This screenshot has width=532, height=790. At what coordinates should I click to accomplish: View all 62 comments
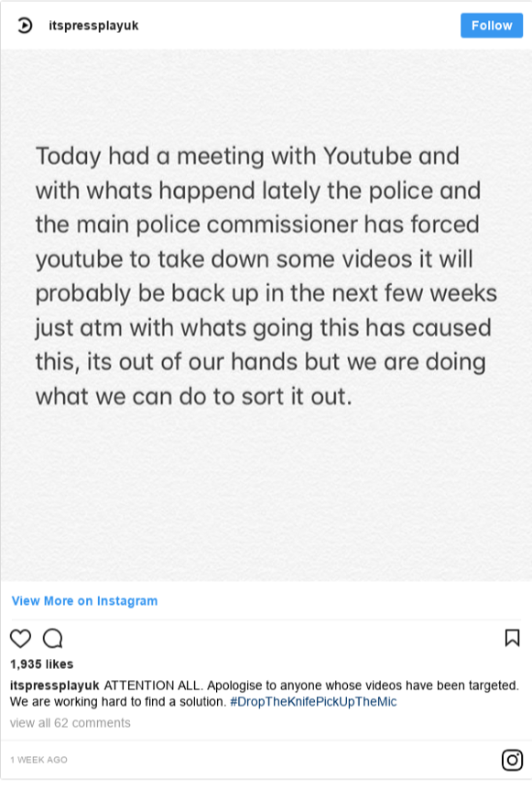click(70, 722)
